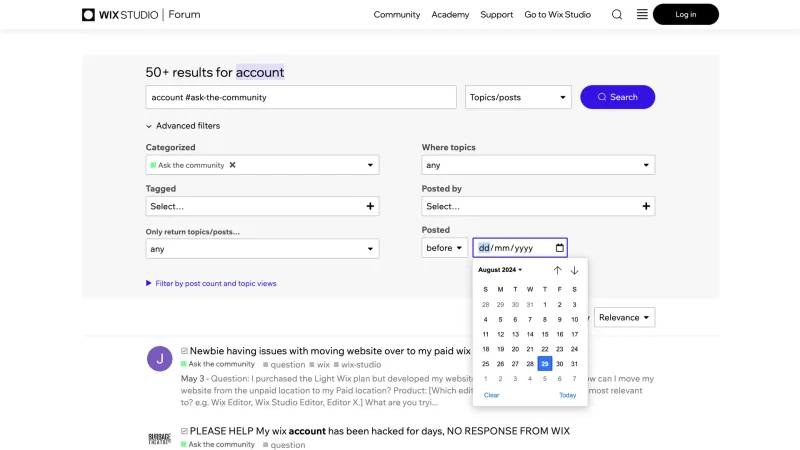This screenshot has width=800, height=450.
Task: Click the Forum link beside the logo
Action: click(x=184, y=15)
